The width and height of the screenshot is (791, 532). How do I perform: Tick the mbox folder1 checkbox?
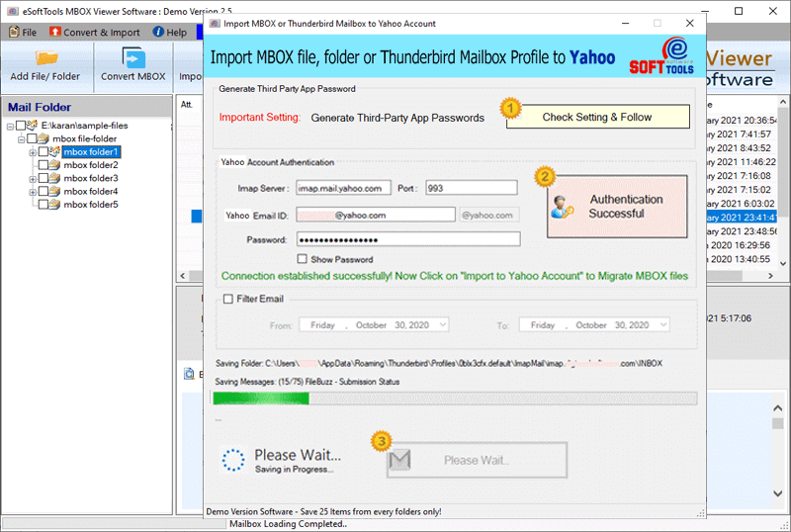[44, 151]
